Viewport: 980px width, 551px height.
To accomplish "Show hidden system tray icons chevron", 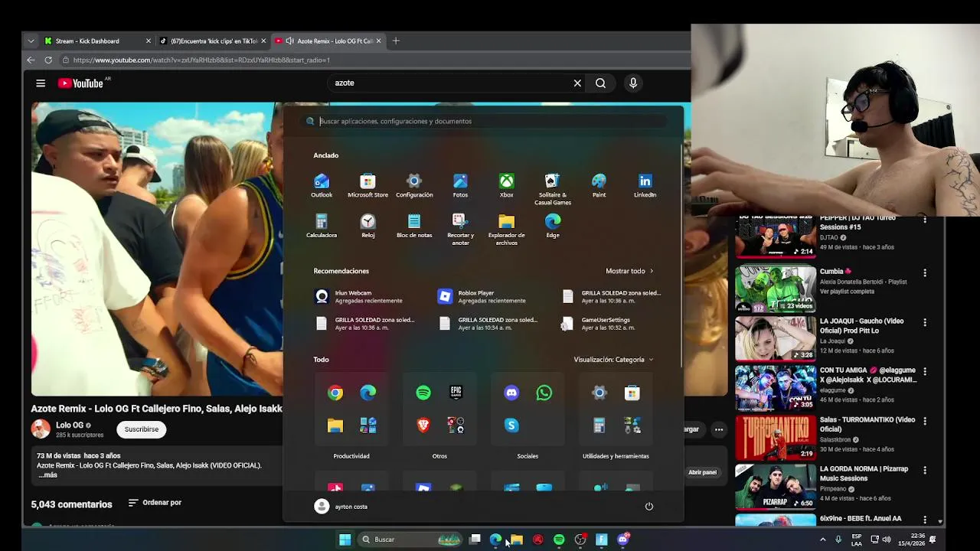I will tap(823, 540).
